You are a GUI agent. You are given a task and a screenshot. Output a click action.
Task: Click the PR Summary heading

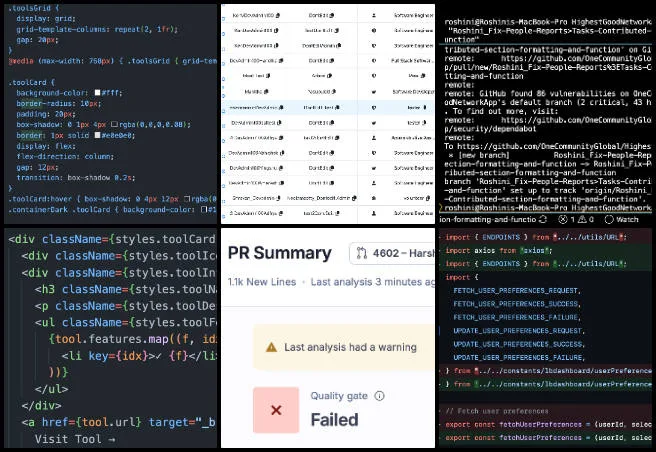click(x=279, y=253)
